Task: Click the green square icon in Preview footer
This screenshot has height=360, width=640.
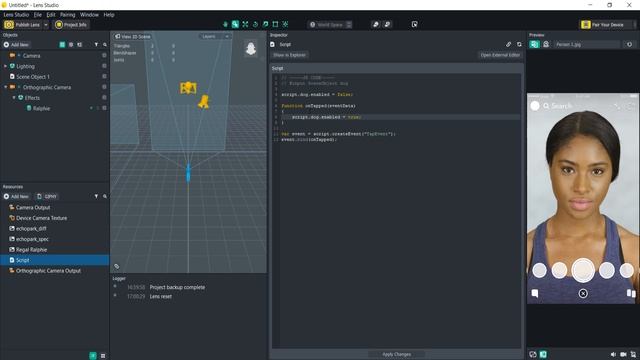Action: pyautogui.click(x=543, y=354)
